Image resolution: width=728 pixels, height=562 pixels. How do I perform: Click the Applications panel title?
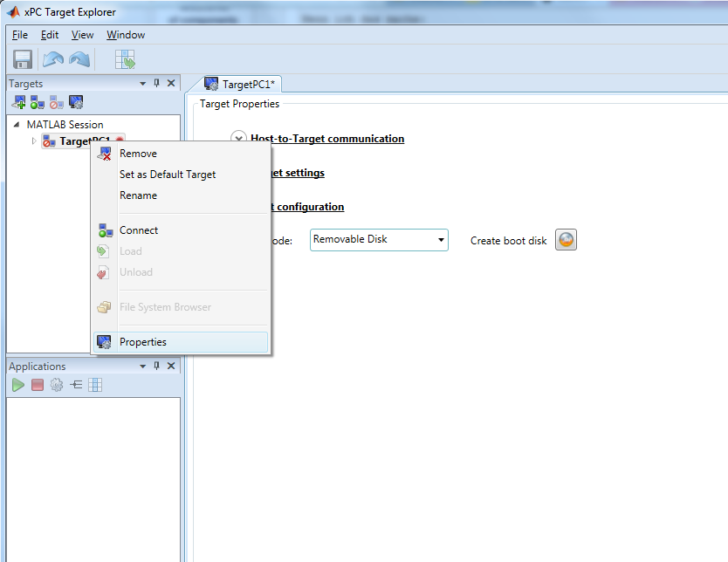tap(38, 367)
